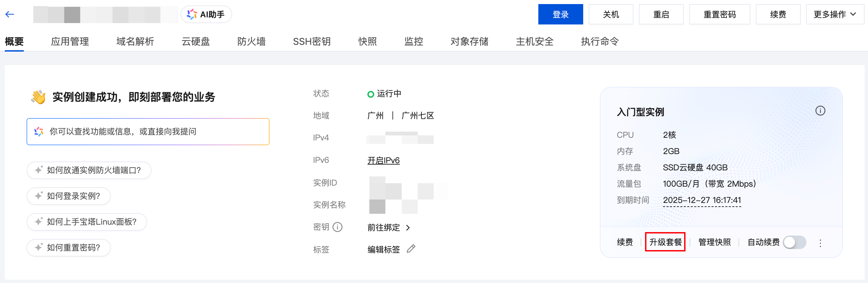Click the AI icon in the search box
This screenshot has height=283, width=868.
click(39, 132)
